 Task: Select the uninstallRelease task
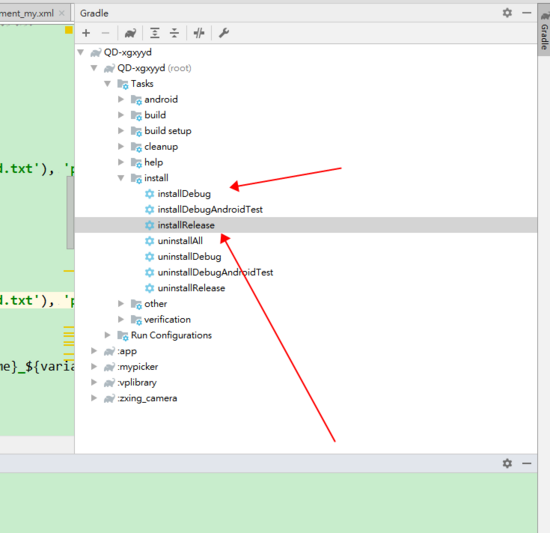tap(191, 288)
